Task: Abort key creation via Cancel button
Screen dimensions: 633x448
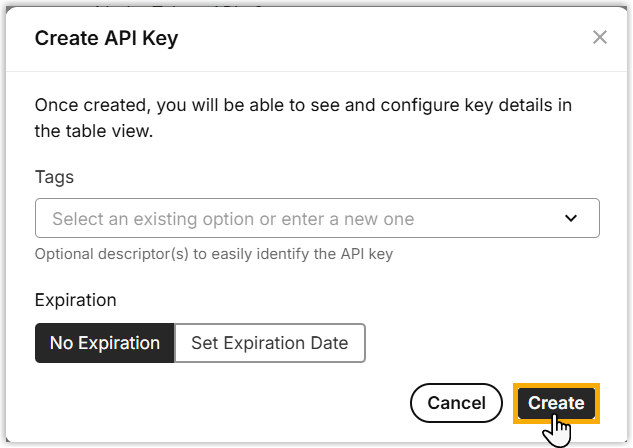Action: coord(456,403)
